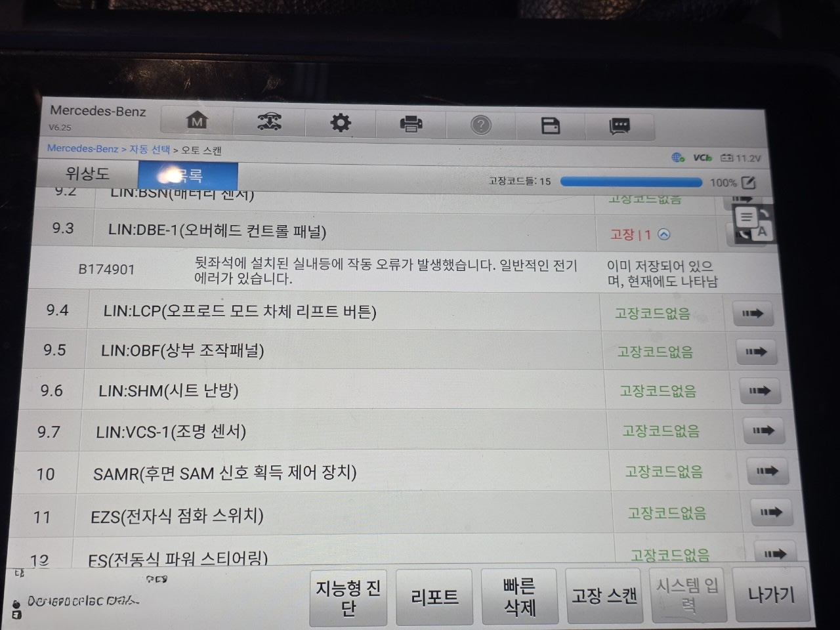Open settings gear icon

pyautogui.click(x=340, y=123)
